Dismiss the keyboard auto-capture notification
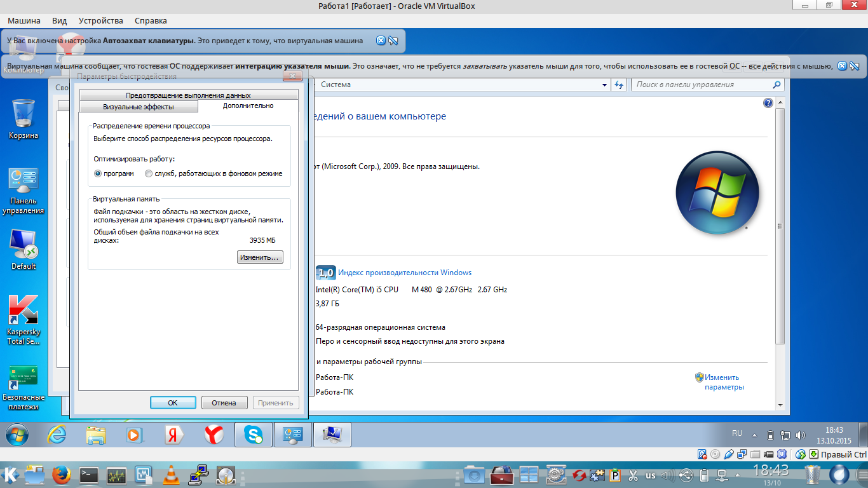The width and height of the screenshot is (868, 488). click(381, 41)
